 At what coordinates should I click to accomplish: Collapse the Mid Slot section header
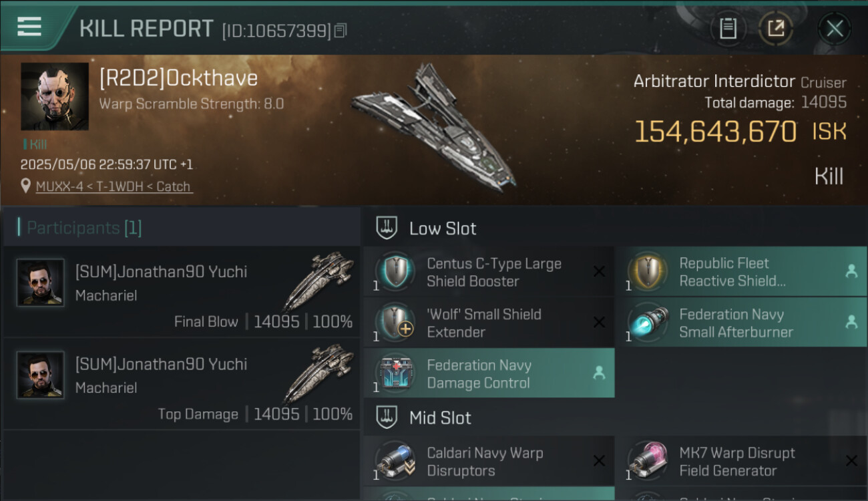click(x=440, y=418)
